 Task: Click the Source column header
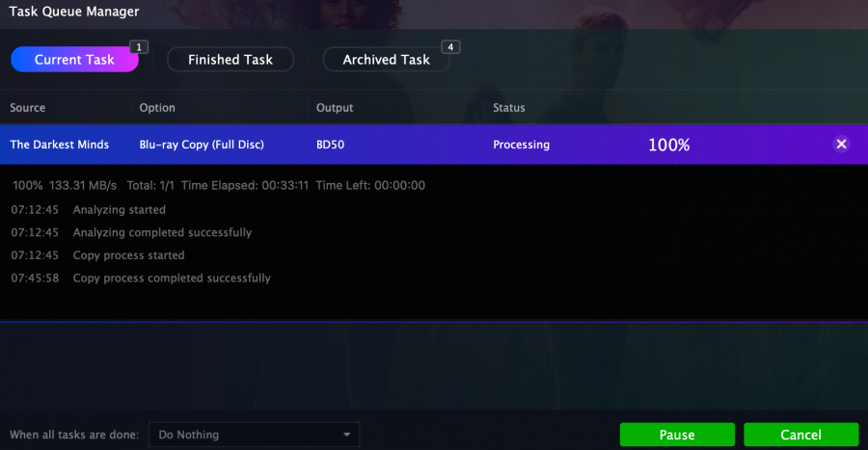(28, 108)
